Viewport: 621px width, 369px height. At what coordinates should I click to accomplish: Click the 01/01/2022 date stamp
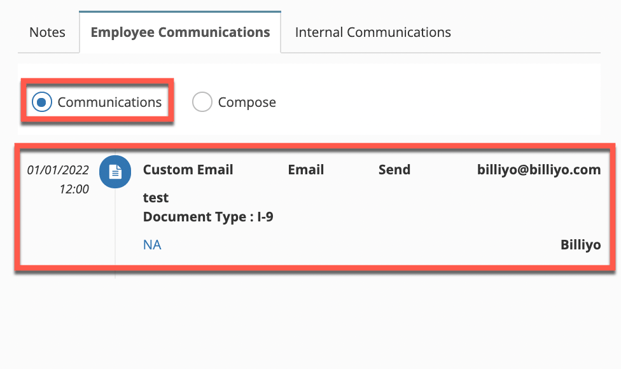click(x=58, y=170)
